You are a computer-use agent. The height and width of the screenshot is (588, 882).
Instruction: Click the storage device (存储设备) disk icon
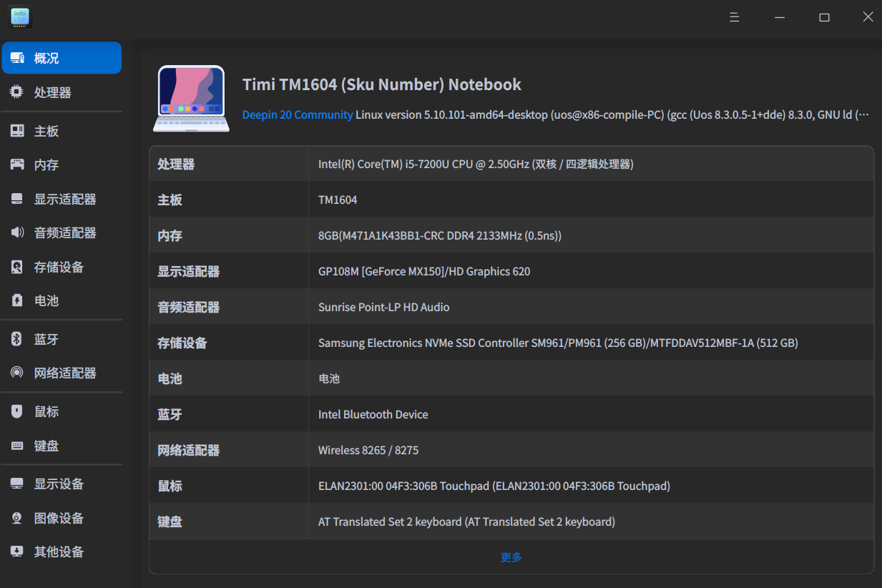[17, 267]
